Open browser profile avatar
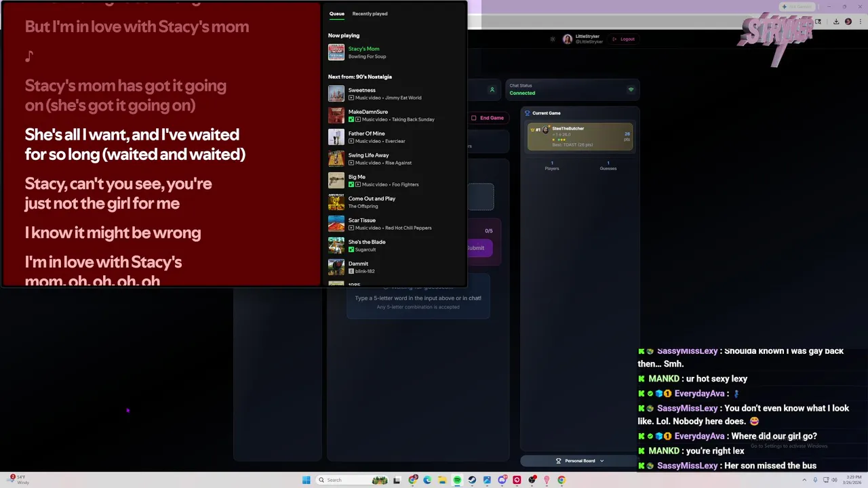Image resolution: width=868 pixels, height=488 pixels. [848, 21]
